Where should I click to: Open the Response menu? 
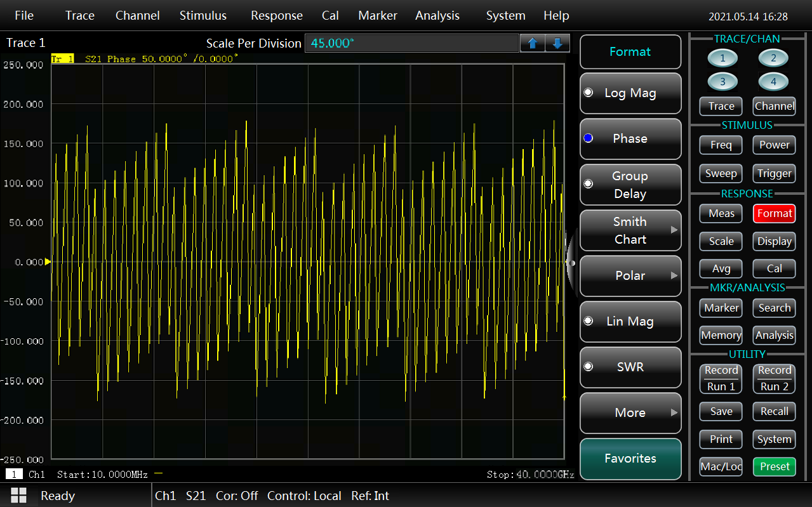pos(277,16)
